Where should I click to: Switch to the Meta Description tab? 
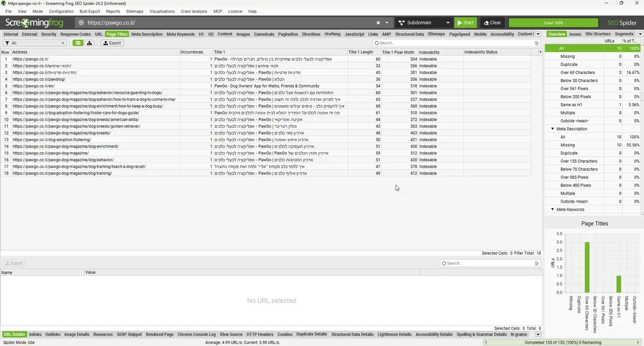[147, 34]
